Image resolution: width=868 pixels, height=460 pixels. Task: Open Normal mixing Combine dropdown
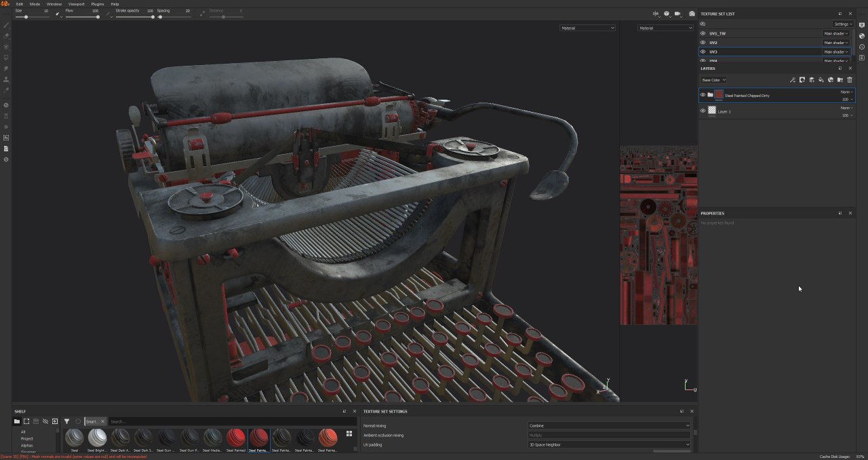click(x=610, y=425)
